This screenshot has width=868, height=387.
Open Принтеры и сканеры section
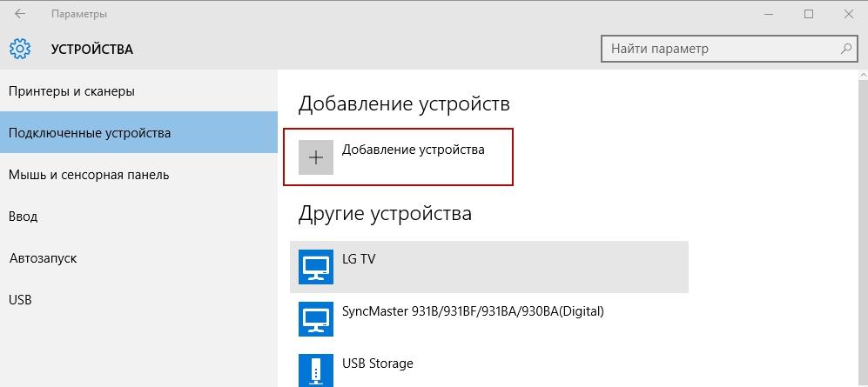[x=71, y=91]
